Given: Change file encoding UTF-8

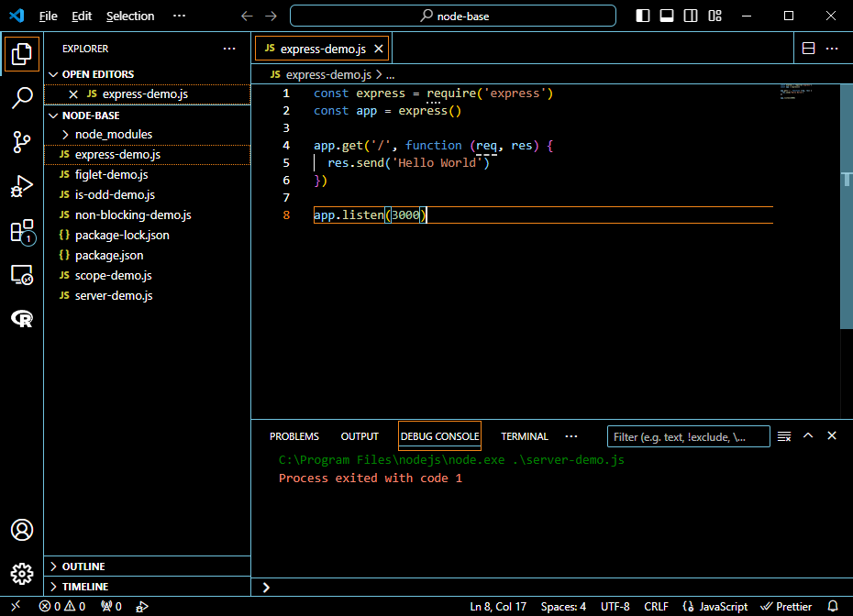Looking at the screenshot, I should pos(615,606).
